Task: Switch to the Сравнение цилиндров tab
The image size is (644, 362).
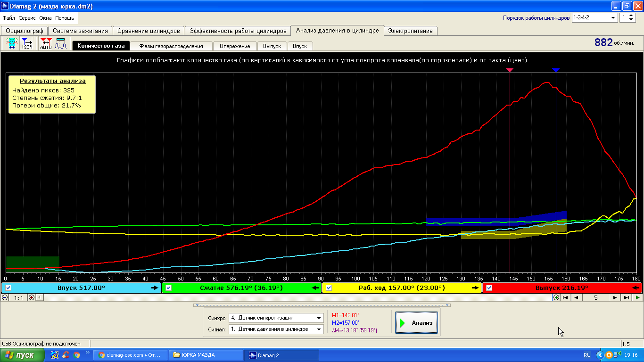Action: pyautogui.click(x=149, y=31)
